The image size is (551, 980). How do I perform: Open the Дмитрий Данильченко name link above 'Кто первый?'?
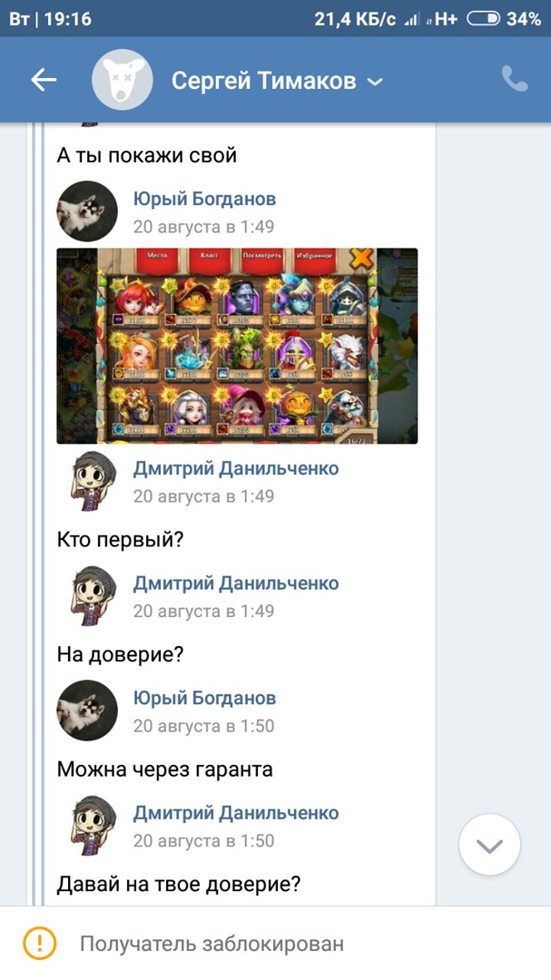click(x=236, y=468)
